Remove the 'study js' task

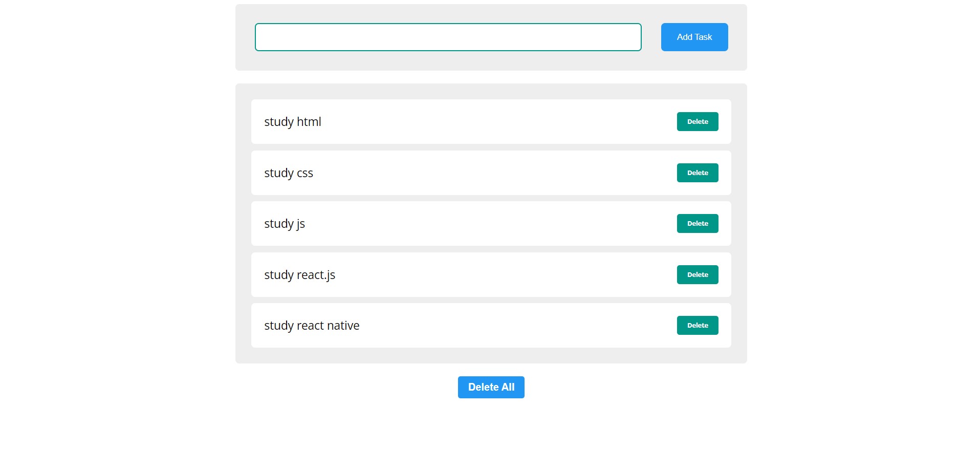click(697, 224)
